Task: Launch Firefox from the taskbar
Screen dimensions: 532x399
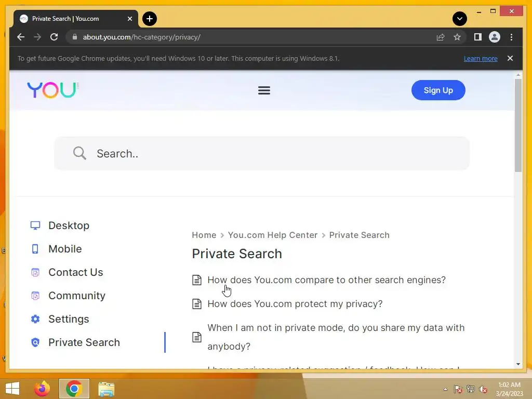Action: 42,389
